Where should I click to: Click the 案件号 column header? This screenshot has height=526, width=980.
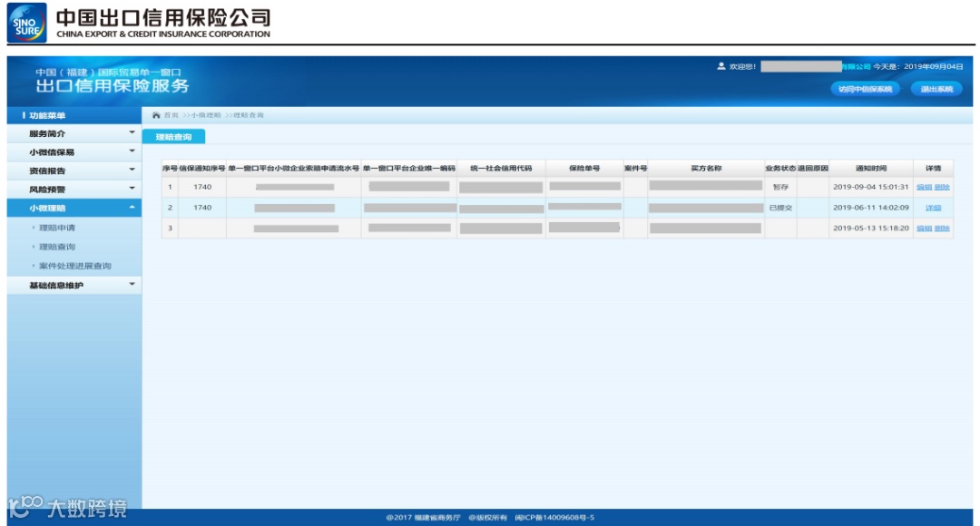click(635, 169)
